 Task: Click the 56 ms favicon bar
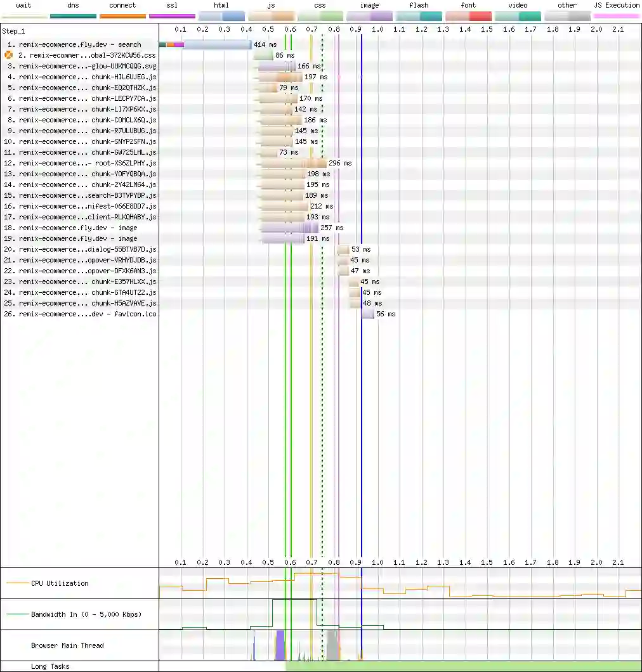(368, 314)
